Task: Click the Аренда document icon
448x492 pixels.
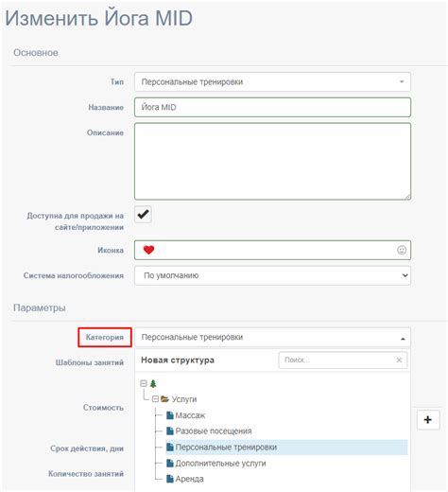Action: tap(170, 479)
